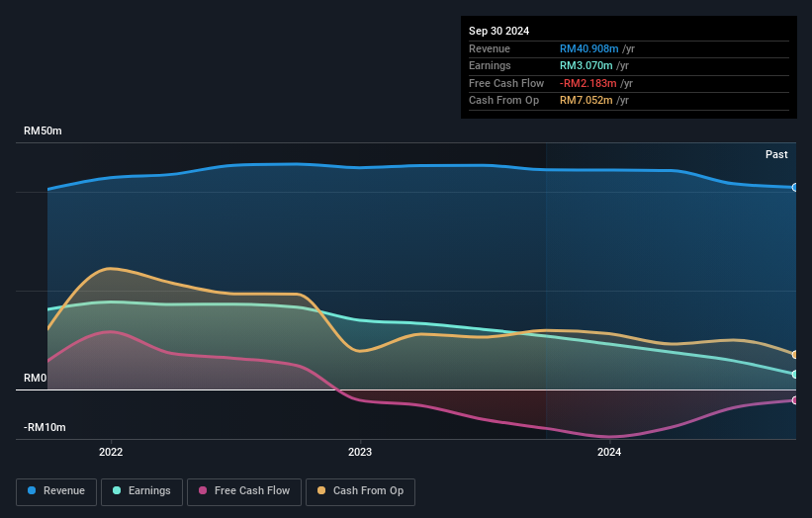This screenshot has width=812, height=518.
Task: Click the RM3.070m earnings value
Action: coord(586,65)
